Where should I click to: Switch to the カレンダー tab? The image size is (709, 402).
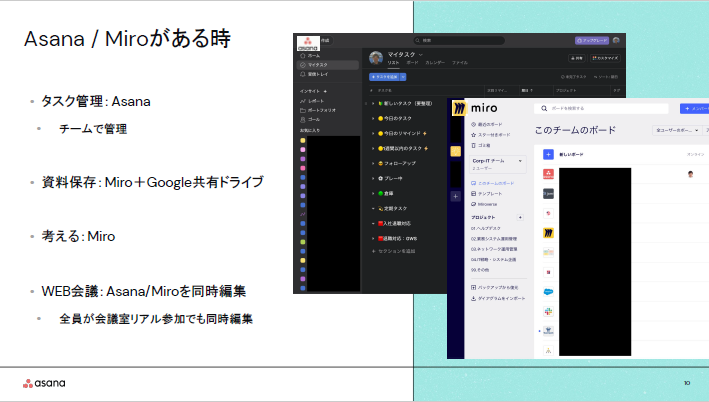coord(435,63)
